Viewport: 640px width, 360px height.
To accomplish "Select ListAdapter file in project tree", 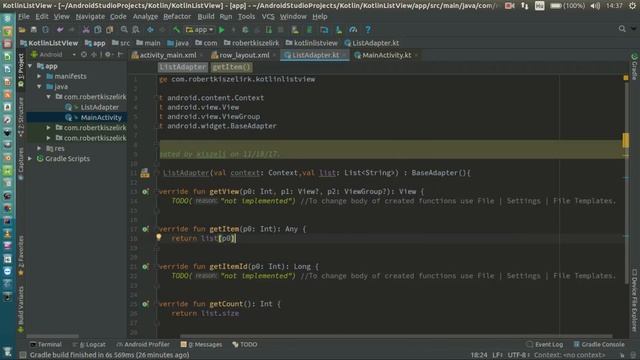I will [x=99, y=107].
